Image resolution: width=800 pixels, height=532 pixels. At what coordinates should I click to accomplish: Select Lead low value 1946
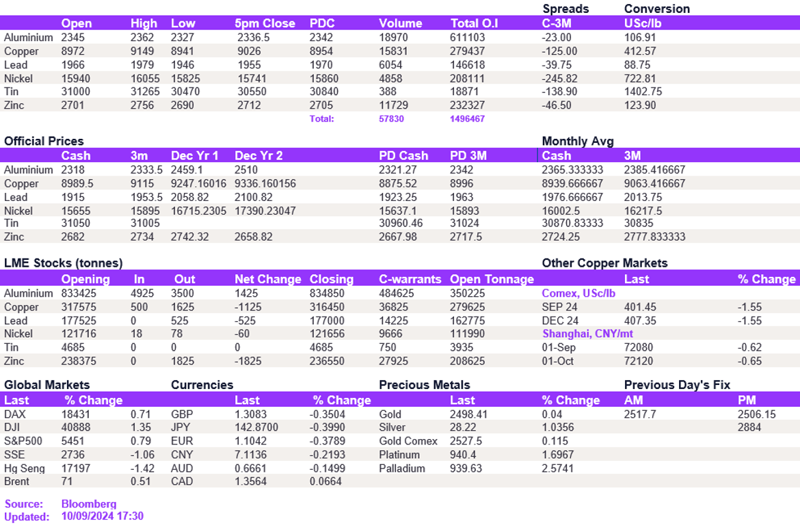[183, 65]
